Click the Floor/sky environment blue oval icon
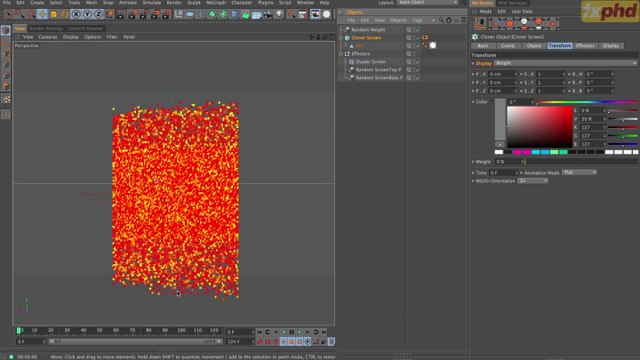 pos(190,14)
